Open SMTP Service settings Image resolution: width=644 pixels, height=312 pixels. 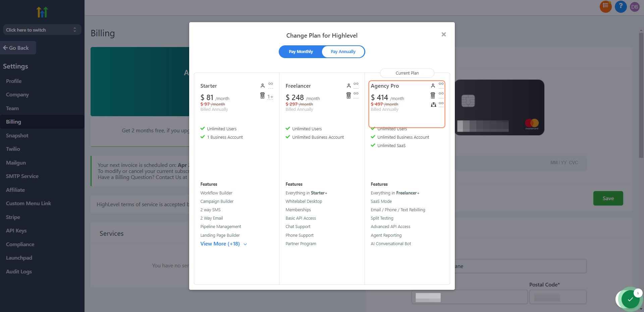(x=22, y=176)
